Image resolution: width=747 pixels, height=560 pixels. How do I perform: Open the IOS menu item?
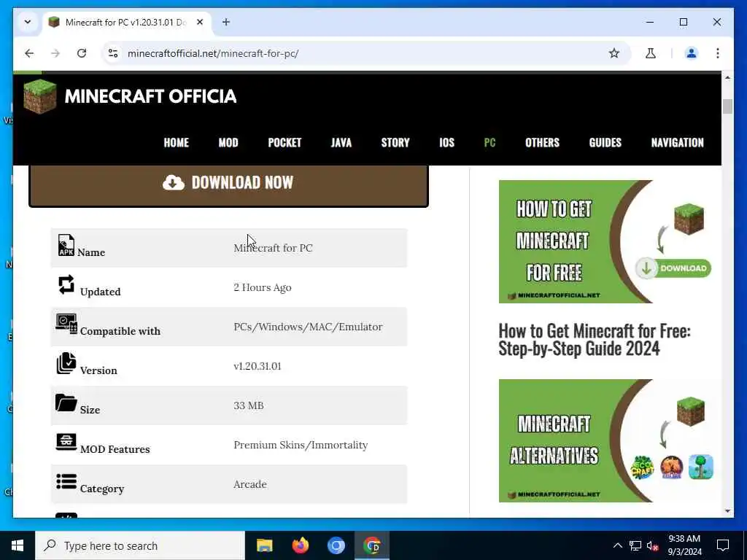447,142
